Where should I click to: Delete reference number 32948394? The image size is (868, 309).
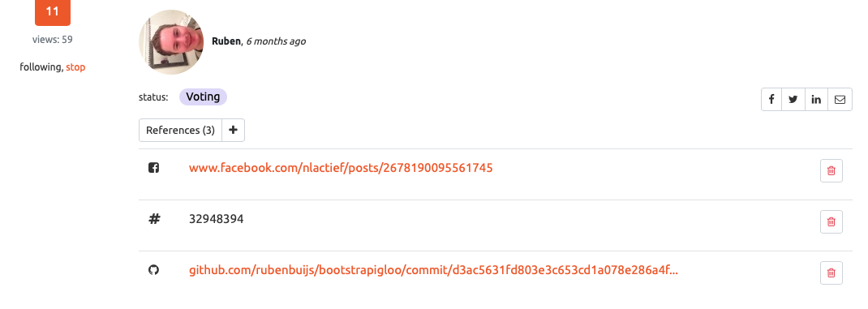(x=831, y=221)
